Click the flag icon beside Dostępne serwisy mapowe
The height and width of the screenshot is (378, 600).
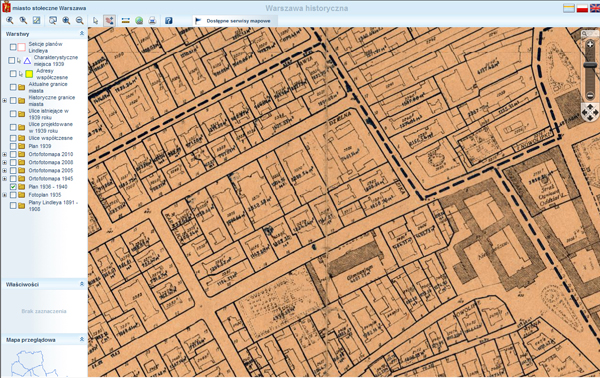click(198, 21)
